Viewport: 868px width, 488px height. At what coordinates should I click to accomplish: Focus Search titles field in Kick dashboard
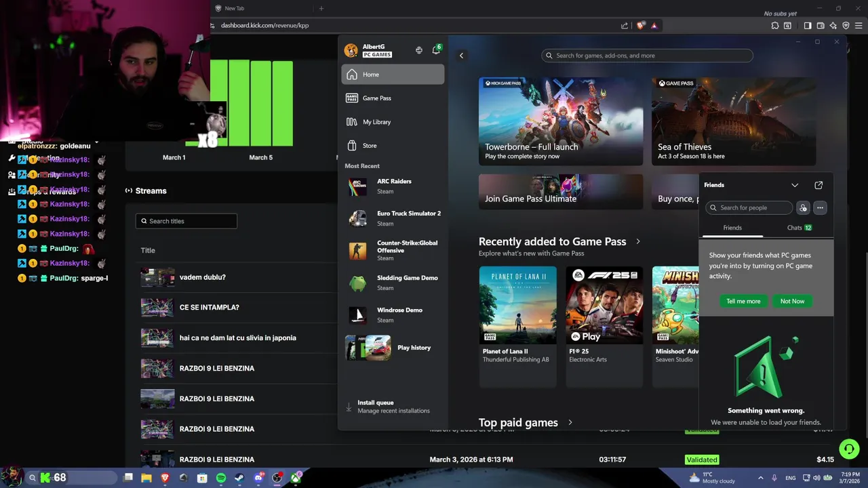186,221
